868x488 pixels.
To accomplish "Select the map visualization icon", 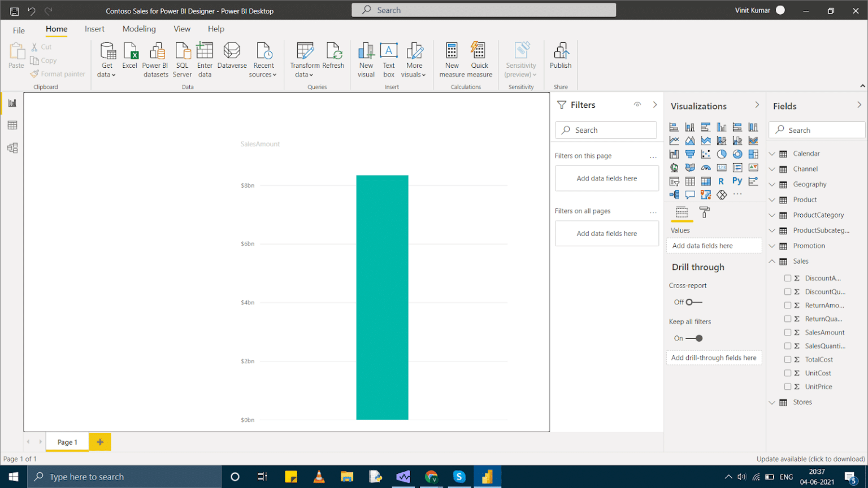I will pos(674,167).
